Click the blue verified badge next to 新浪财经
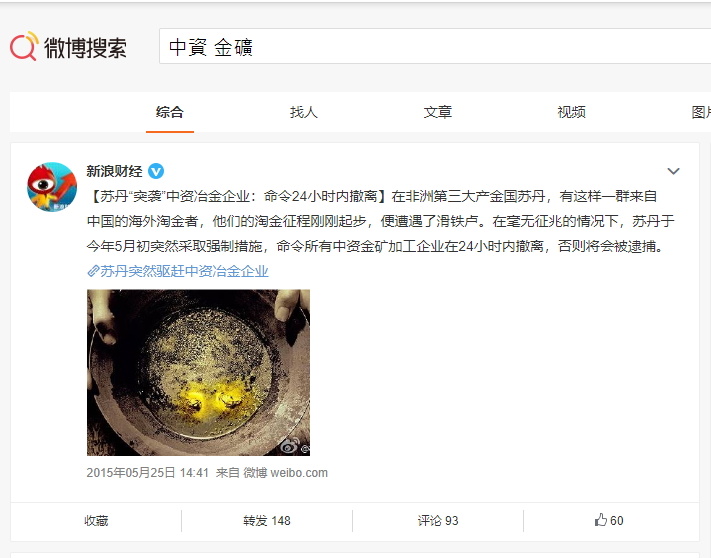This screenshot has width=711, height=558. coord(156,171)
